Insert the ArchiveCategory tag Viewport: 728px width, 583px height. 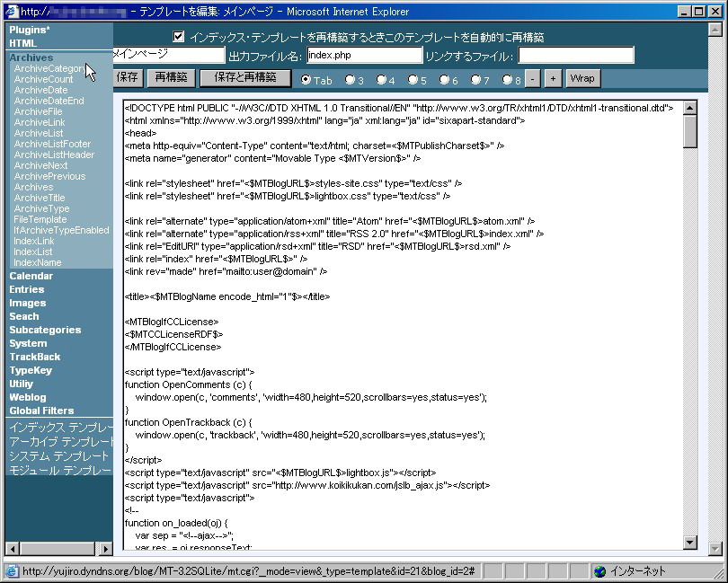pyautogui.click(x=50, y=68)
